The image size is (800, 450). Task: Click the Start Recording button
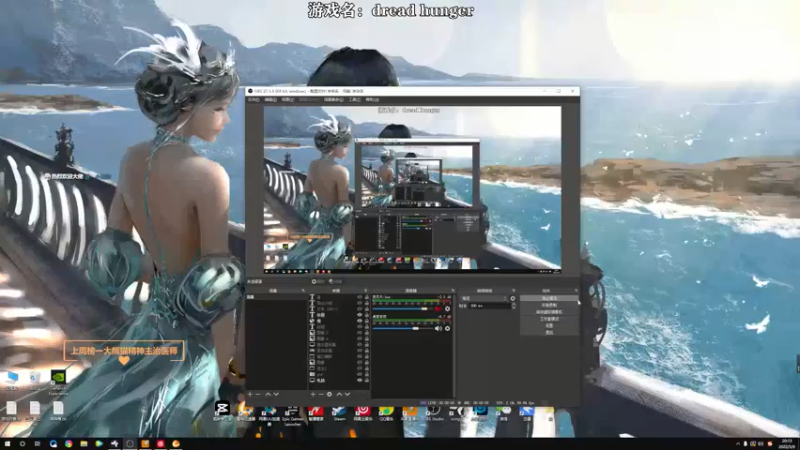click(x=549, y=305)
